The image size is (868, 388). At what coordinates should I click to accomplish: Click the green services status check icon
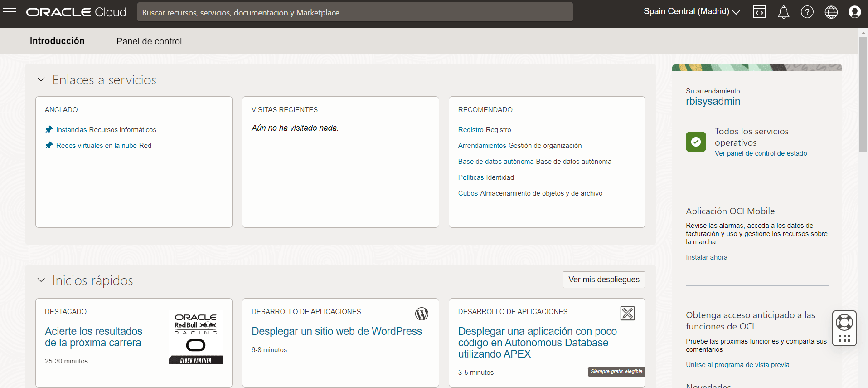(696, 142)
